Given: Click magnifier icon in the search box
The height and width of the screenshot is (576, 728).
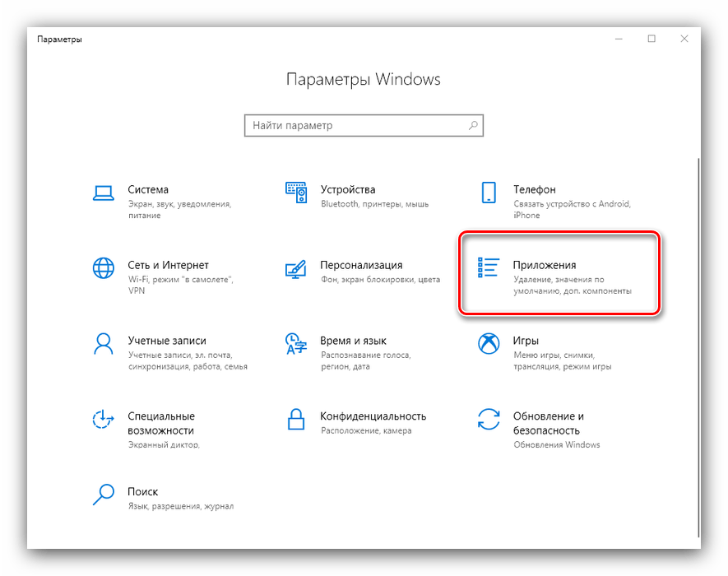Looking at the screenshot, I should click(473, 126).
